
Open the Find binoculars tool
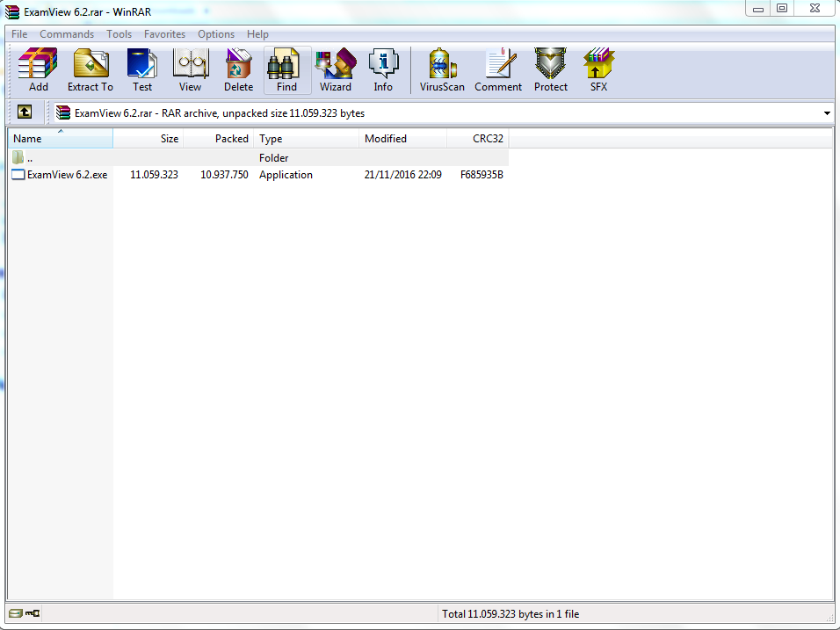click(x=287, y=70)
